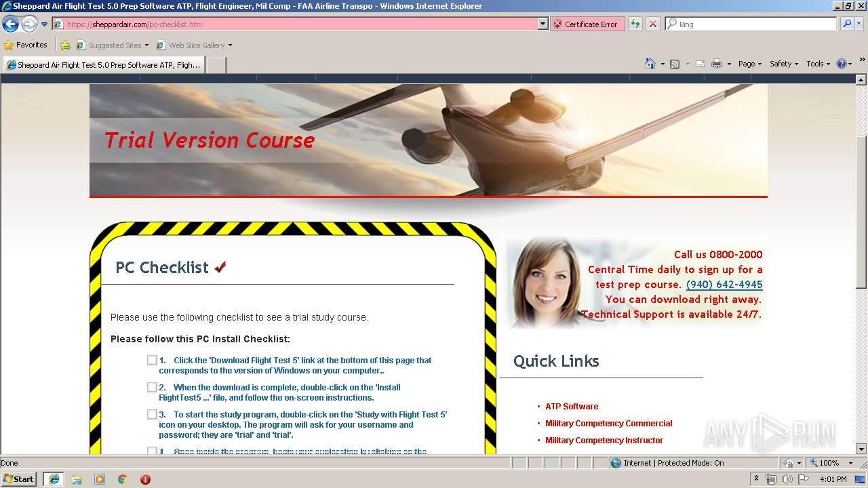Click the scrollbar up arrow
The height and width of the screenshot is (488, 868).
pyautogui.click(x=861, y=81)
